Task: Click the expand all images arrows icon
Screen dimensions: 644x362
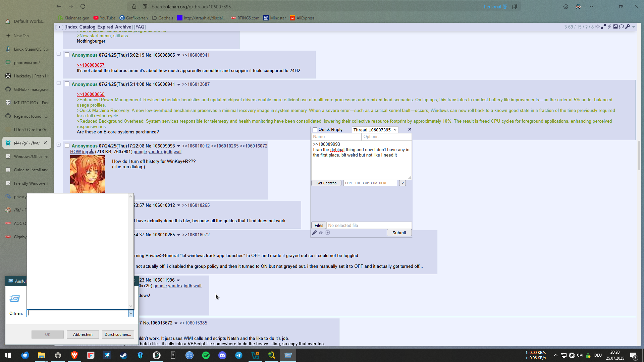Action: pyautogui.click(x=603, y=27)
